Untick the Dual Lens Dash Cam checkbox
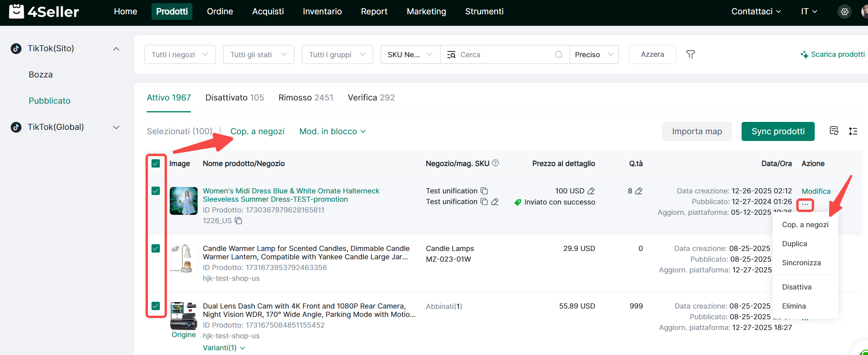Viewport: 868px width, 355px height. click(x=156, y=306)
